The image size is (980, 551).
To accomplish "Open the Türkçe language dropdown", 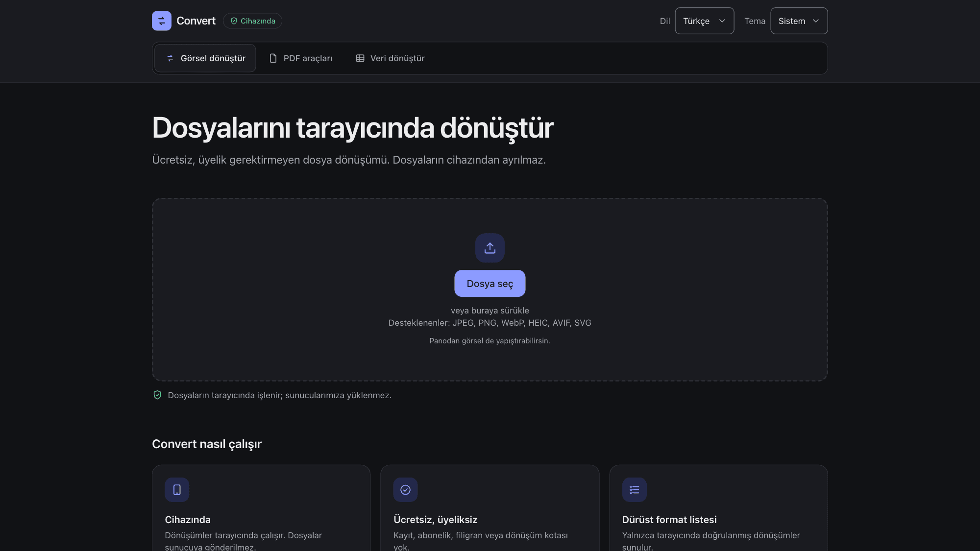I will point(704,21).
